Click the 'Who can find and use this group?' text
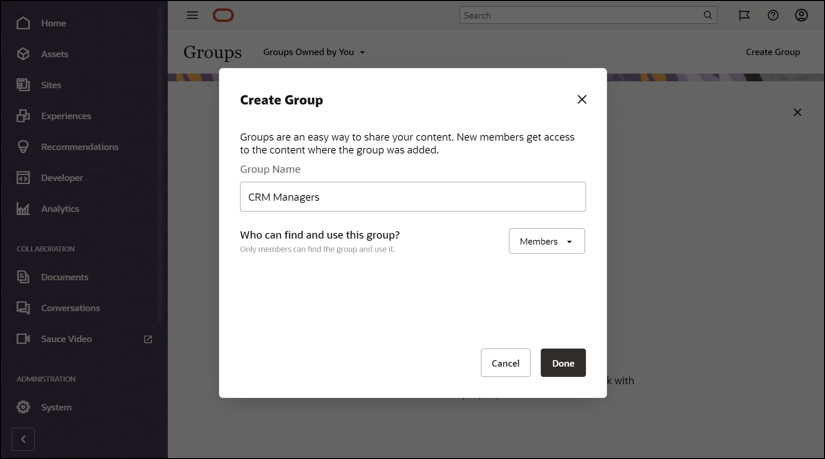Image resolution: width=825 pixels, height=459 pixels. coord(320,235)
